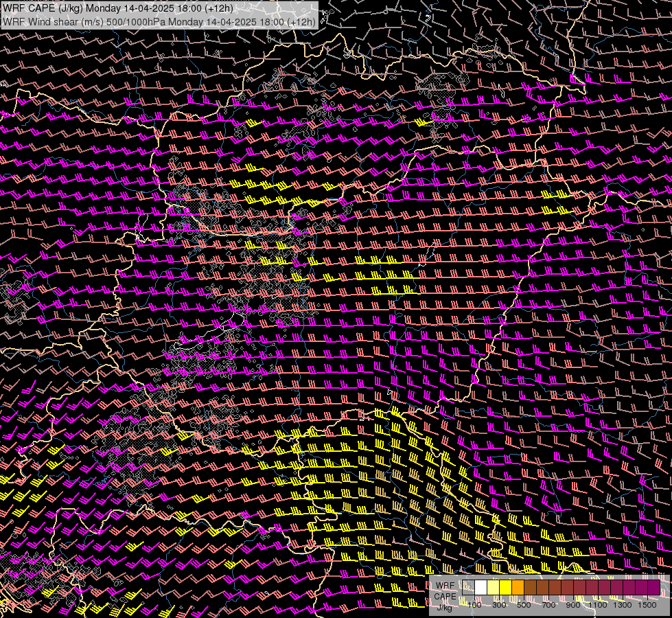This screenshot has height=618, width=672.
Task: Click the legend value 300
Action: click(x=499, y=605)
